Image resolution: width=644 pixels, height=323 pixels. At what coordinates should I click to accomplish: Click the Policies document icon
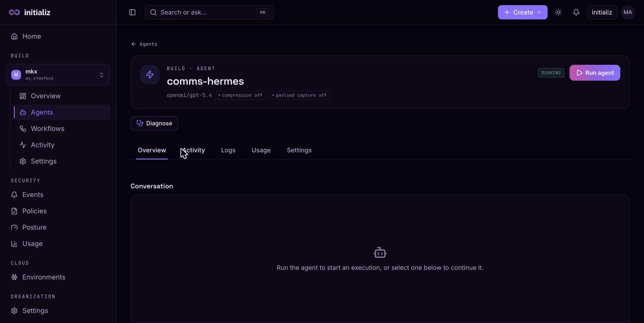click(x=14, y=211)
